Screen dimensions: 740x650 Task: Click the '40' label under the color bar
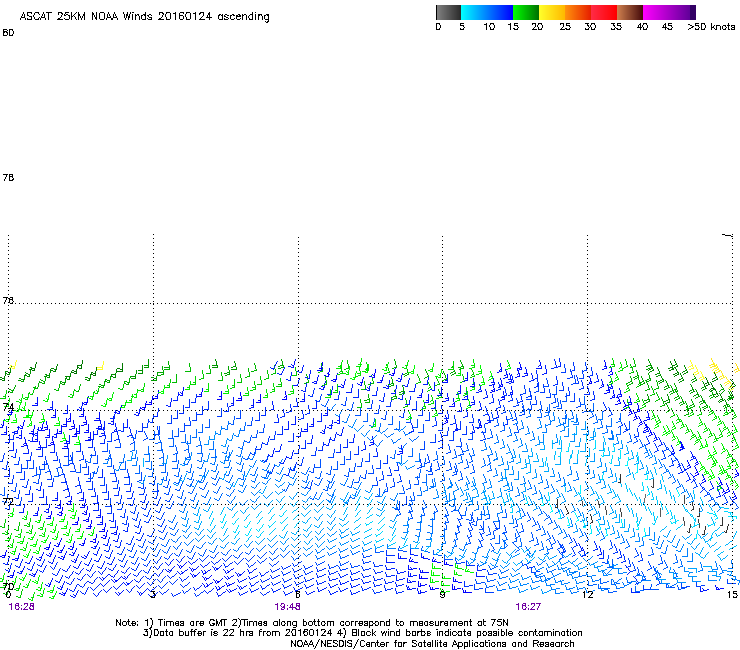(642, 27)
